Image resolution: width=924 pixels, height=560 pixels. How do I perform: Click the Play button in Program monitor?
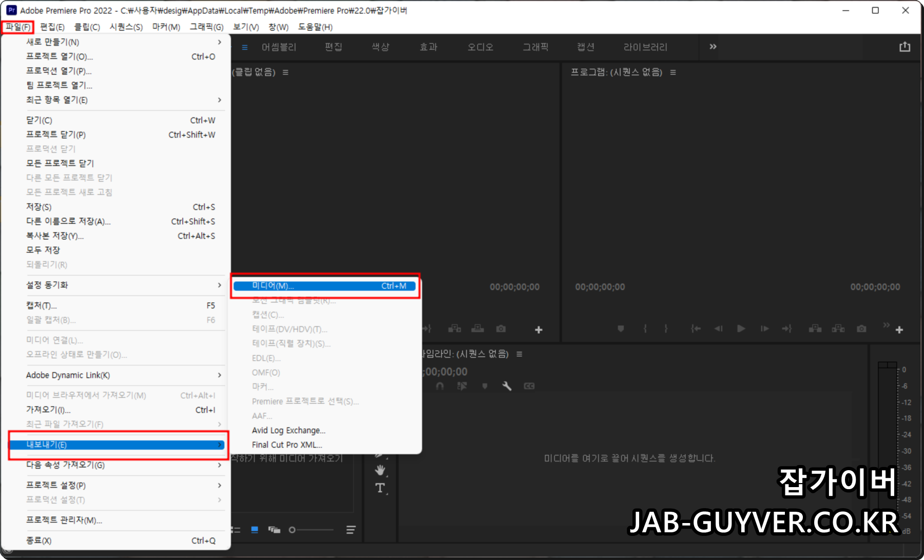[x=741, y=329]
